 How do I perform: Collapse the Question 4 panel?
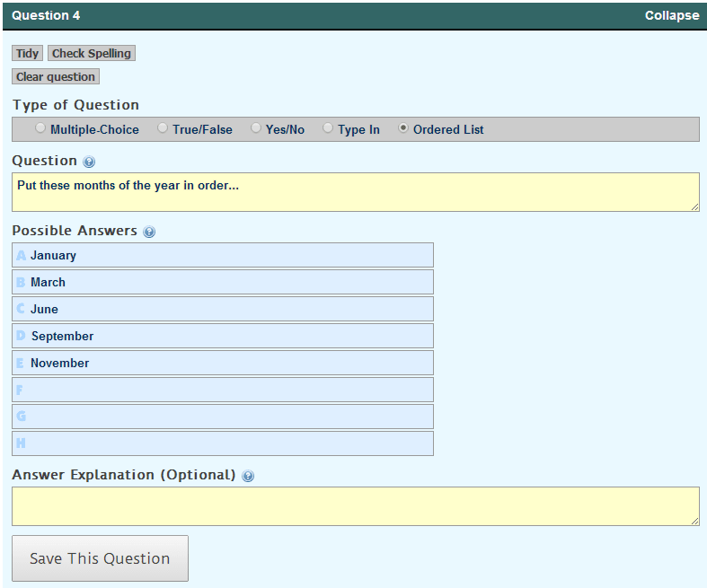[x=672, y=15]
